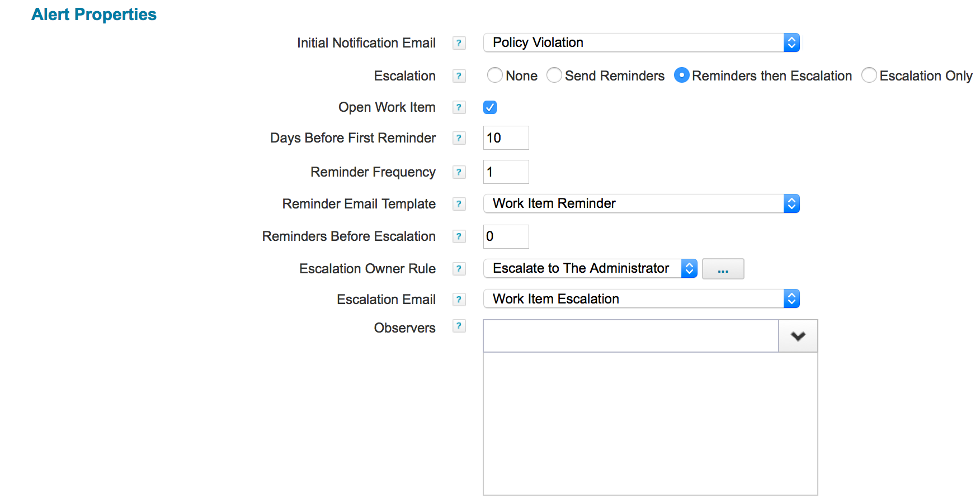The width and height of the screenshot is (980, 503).
Task: View help for Days Before First Reminder
Action: [x=459, y=138]
